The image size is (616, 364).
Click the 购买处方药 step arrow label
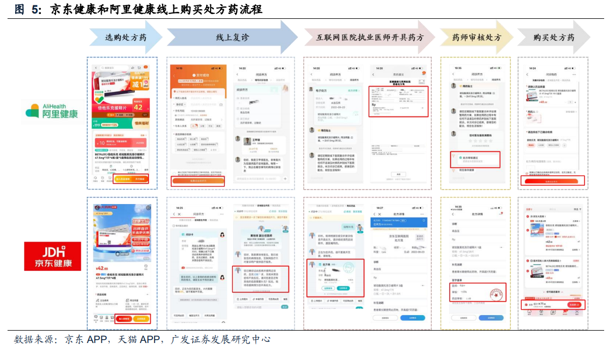coord(554,38)
